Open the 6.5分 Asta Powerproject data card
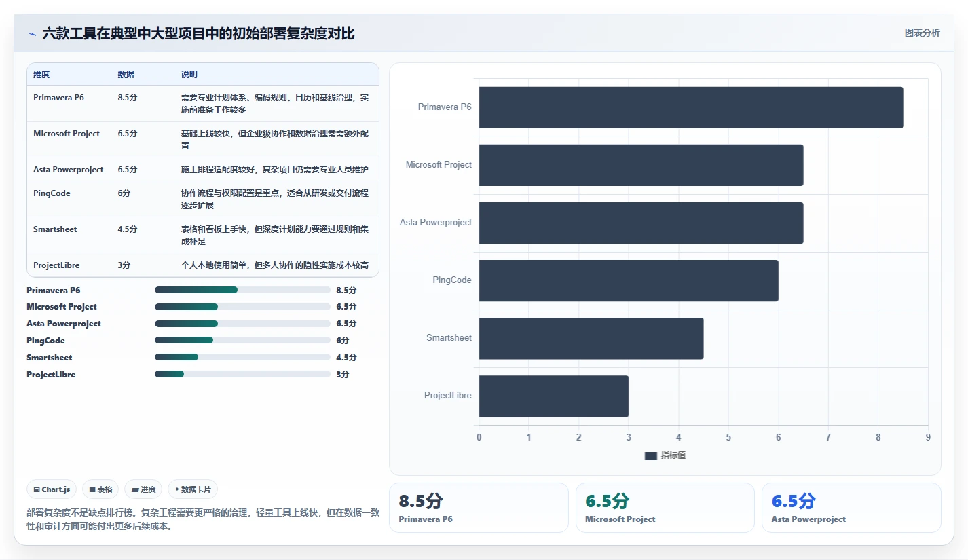968x560 pixels. [x=851, y=508]
